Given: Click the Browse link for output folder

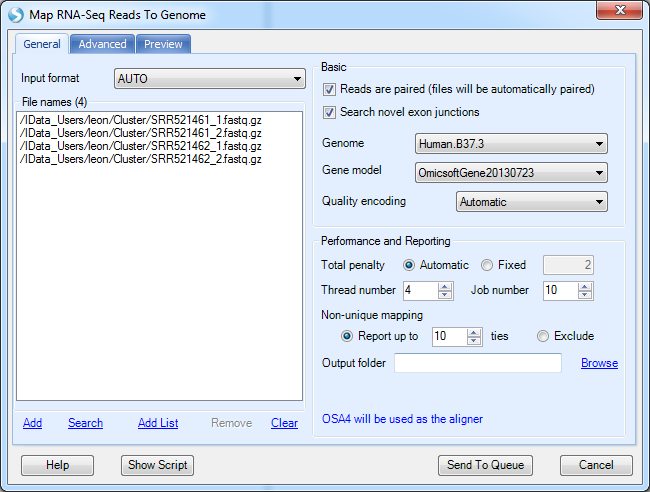Looking at the screenshot, I should tap(599, 363).
